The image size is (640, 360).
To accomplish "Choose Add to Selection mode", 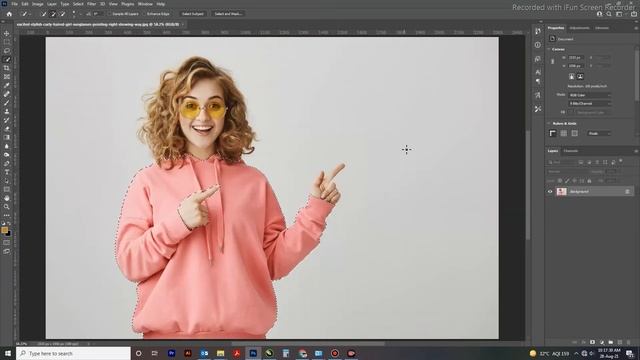I will [x=53, y=14].
